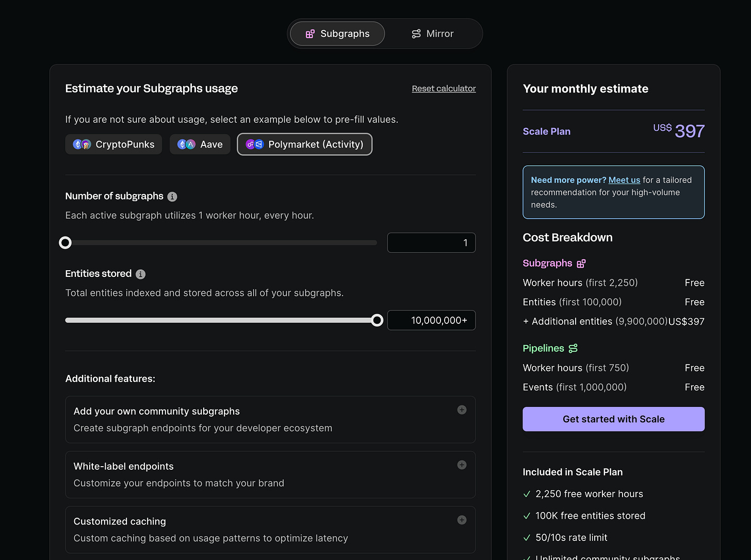The image size is (751, 560).
Task: Click checkmark beside 2,250 free worker hours
Action: click(527, 494)
